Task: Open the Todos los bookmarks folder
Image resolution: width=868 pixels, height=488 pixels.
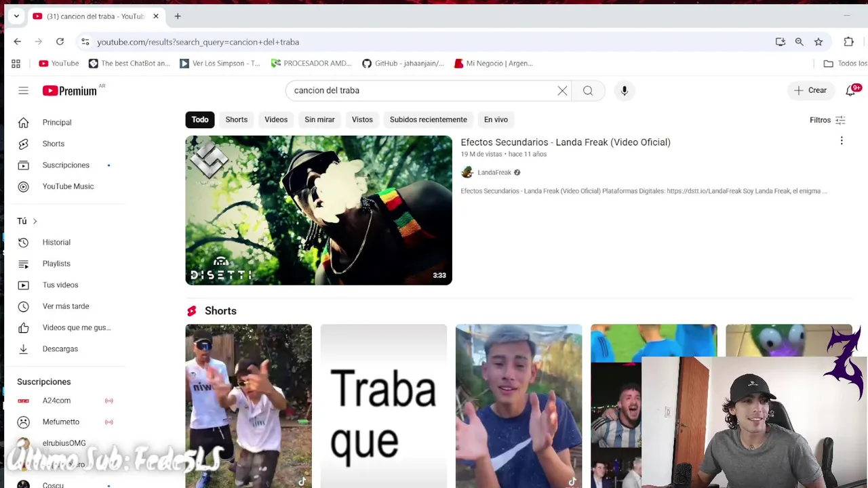Action: 845,64
